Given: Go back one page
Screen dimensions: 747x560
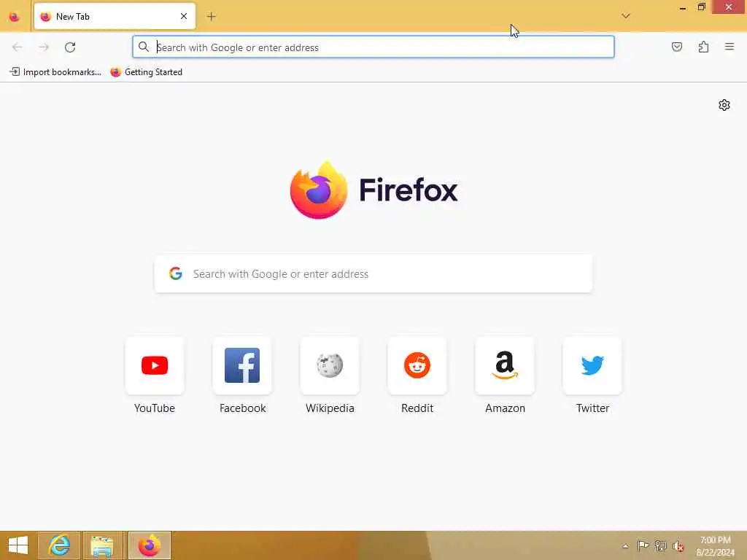Looking at the screenshot, I should tap(18, 47).
